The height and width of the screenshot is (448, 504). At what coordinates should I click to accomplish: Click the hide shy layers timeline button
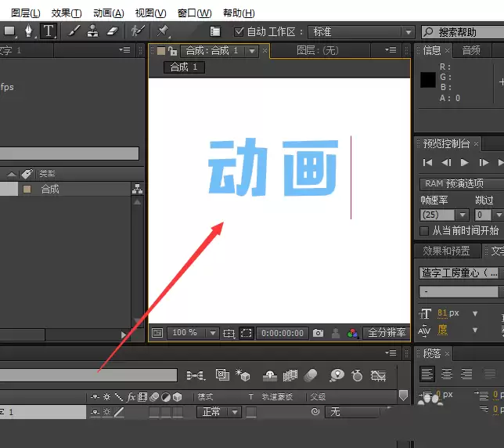coord(270,375)
